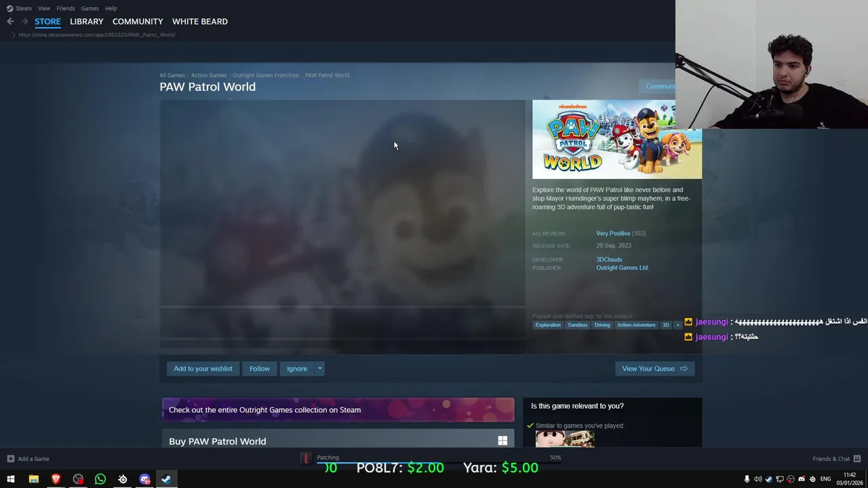Image resolution: width=868 pixels, height=488 pixels.
Task: Click the Add a Game label
Action: [33, 459]
